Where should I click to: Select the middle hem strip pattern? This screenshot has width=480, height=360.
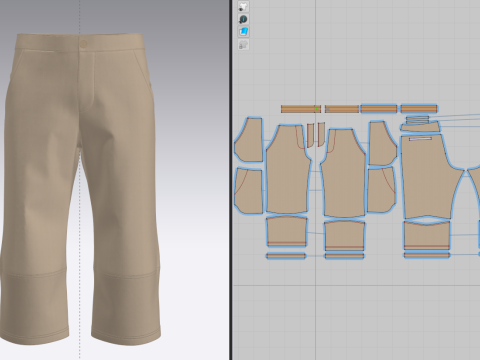click(344, 256)
